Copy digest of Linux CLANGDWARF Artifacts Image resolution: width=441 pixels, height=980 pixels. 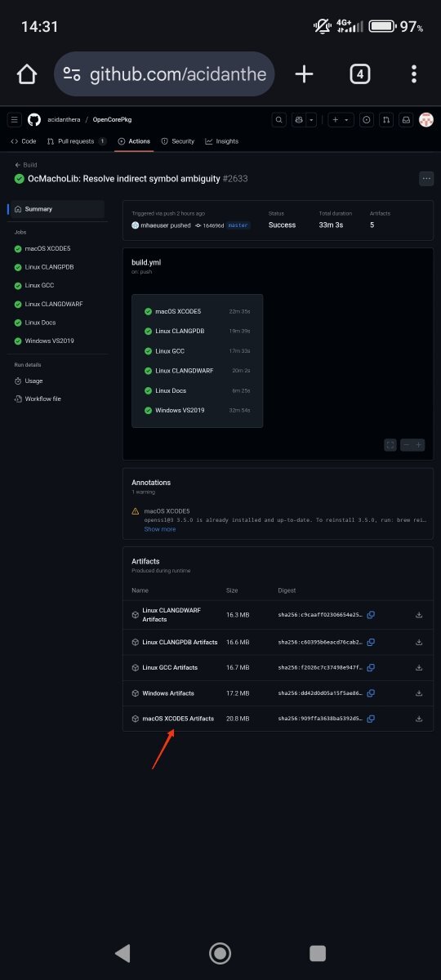tap(371, 615)
